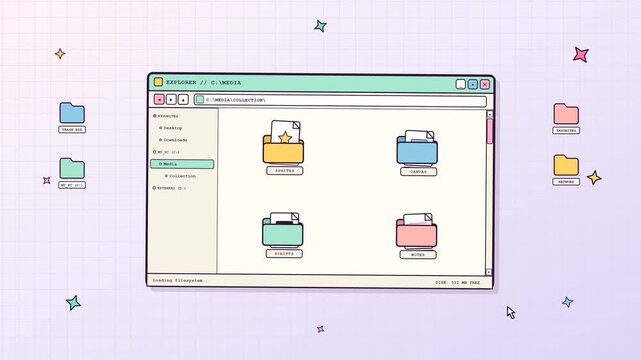The image size is (641, 360).
Task: Click the SCRIPTS folder name label
Action: pos(284,254)
